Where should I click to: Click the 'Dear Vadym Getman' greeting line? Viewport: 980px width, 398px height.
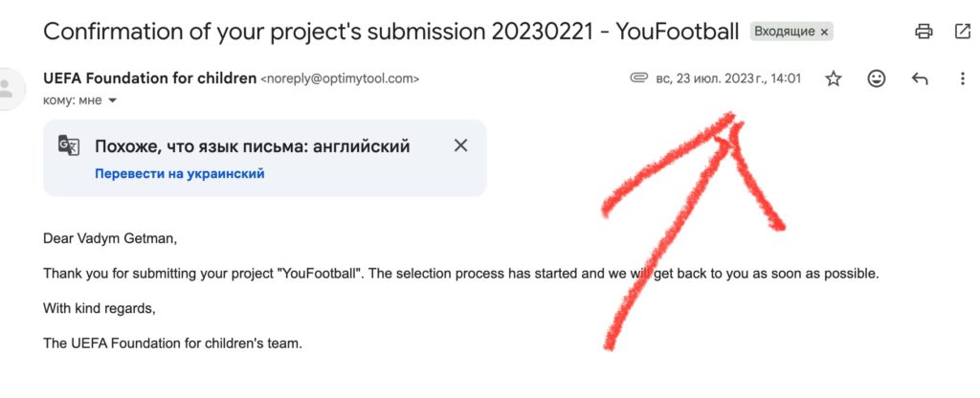pyautogui.click(x=110, y=238)
